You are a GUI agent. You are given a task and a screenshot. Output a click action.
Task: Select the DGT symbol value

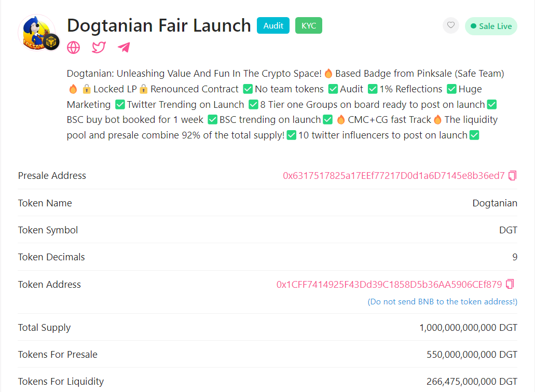(508, 230)
